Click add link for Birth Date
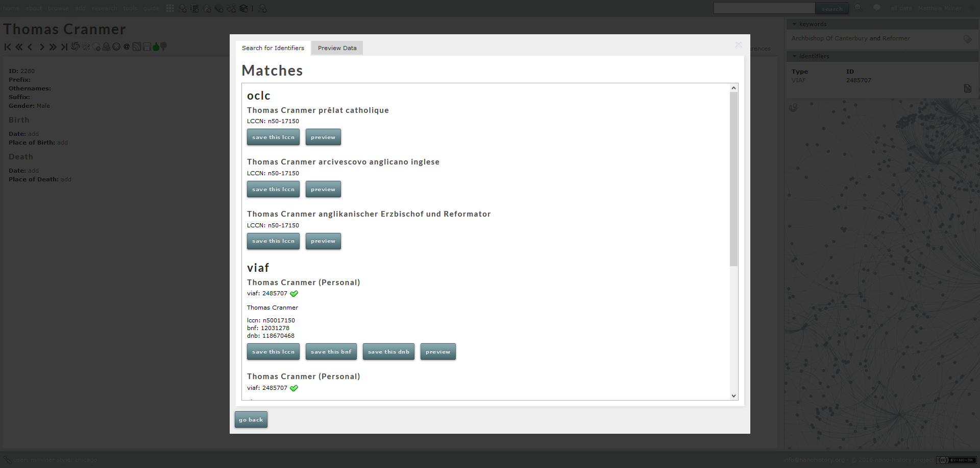The height and width of the screenshot is (468, 980). point(33,134)
